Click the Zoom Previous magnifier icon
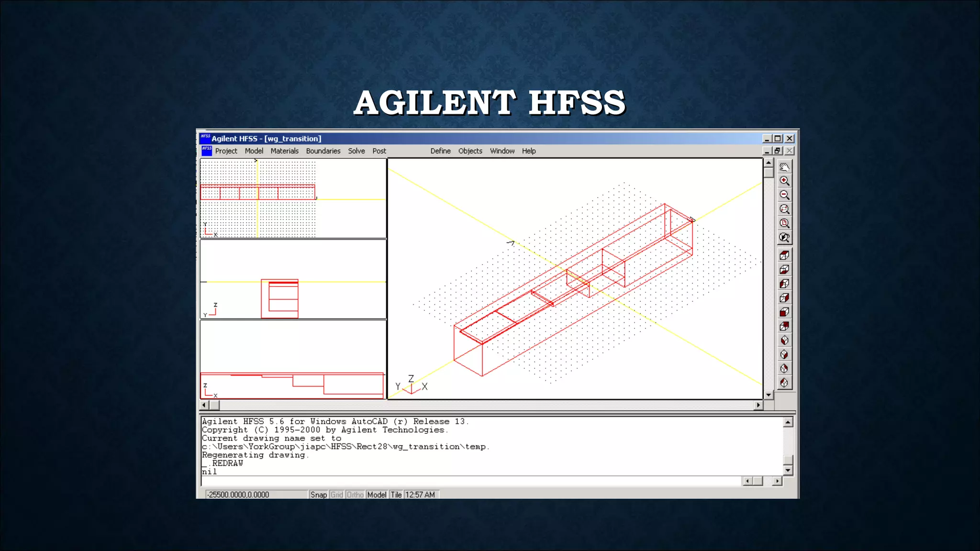 [x=784, y=237]
